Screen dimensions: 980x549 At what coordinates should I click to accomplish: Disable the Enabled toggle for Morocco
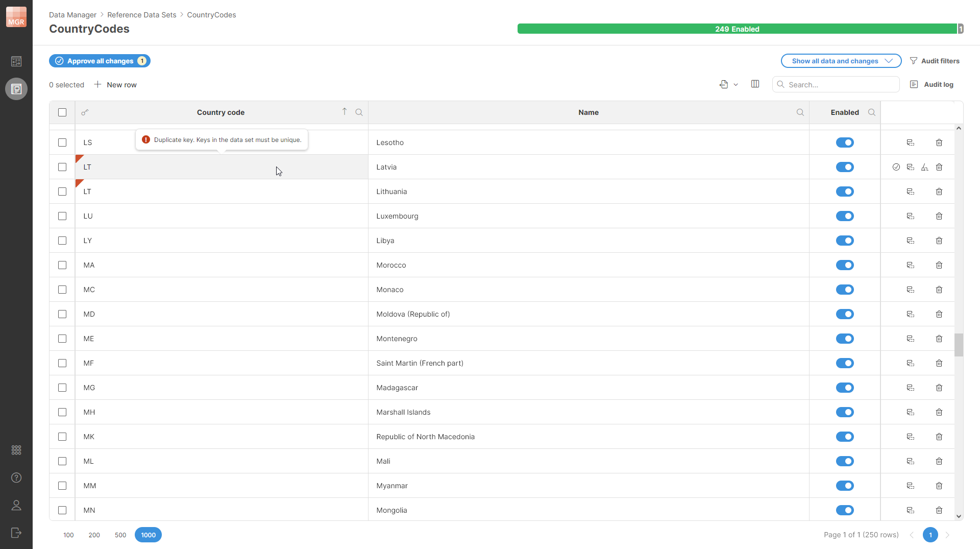845,265
